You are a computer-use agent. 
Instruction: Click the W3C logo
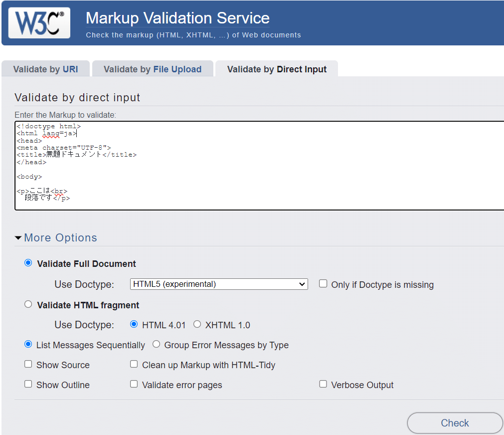[39, 23]
